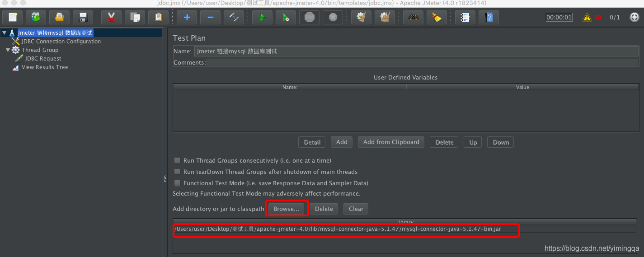
Task: Click the Search binoculars icon
Action: pyautogui.click(x=413, y=18)
